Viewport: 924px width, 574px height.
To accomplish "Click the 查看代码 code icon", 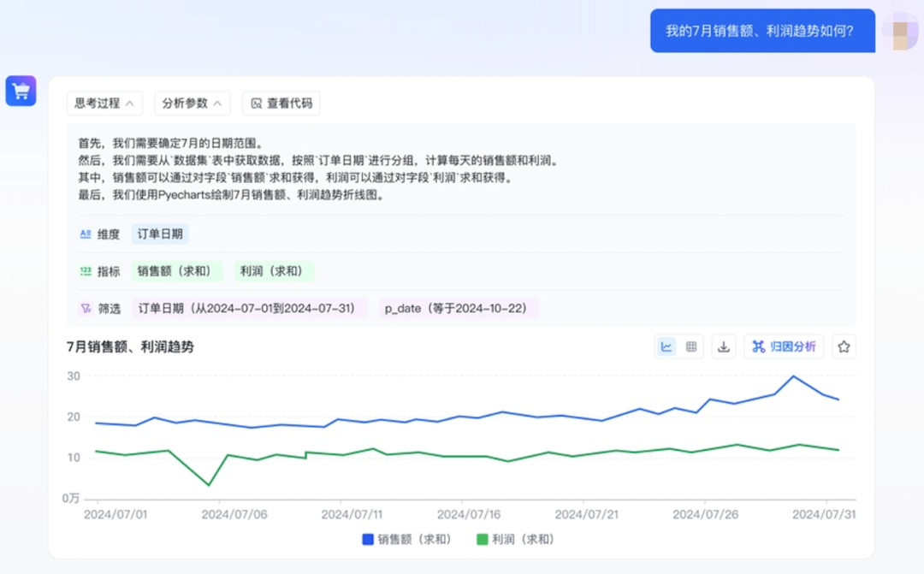I will 257,104.
